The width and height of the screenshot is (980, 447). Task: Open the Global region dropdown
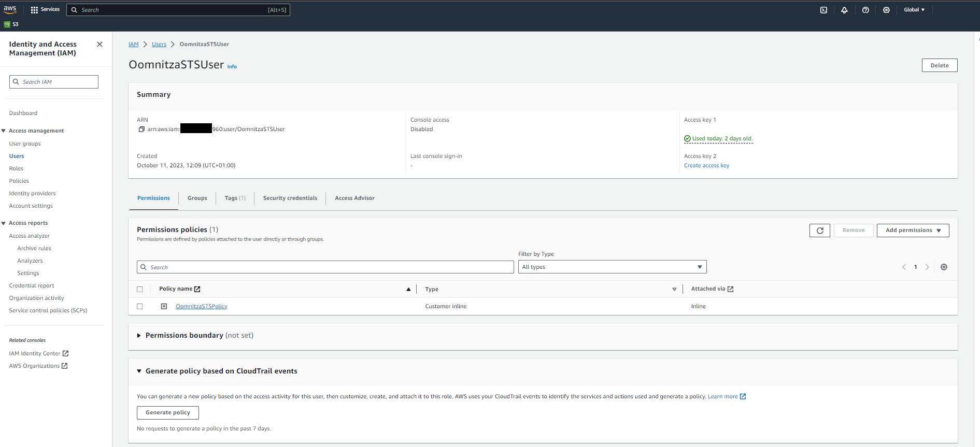pos(914,10)
